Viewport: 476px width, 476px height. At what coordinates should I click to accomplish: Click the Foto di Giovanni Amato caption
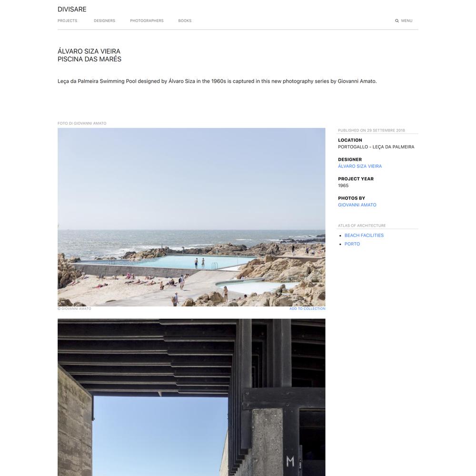coord(82,123)
